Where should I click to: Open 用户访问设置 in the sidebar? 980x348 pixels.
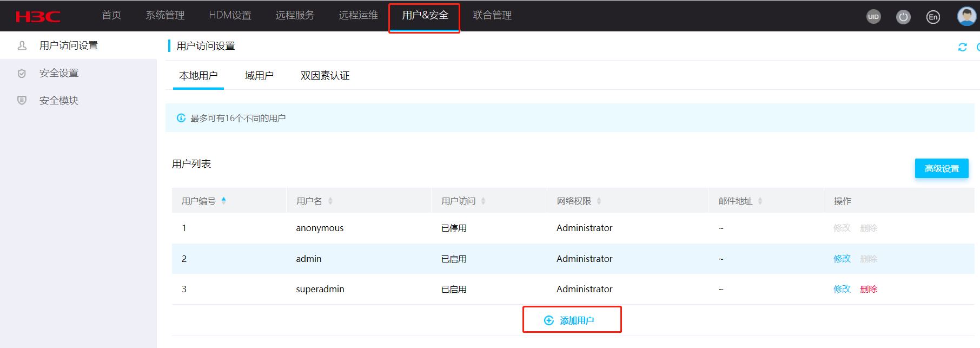[x=68, y=45]
